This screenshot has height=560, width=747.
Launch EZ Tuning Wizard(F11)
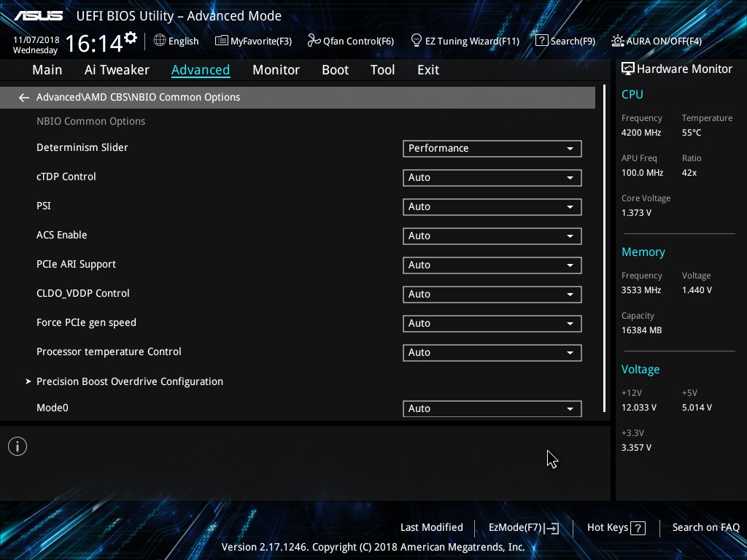point(465,41)
